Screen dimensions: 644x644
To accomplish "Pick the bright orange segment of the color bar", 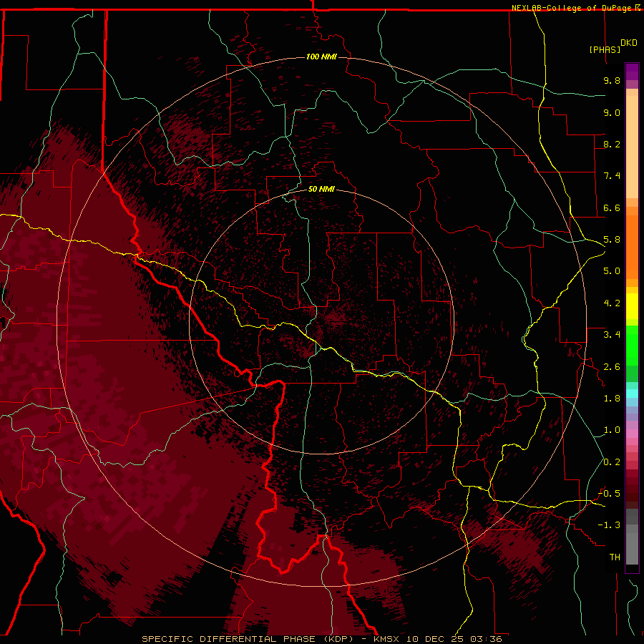I will pos(632,248).
